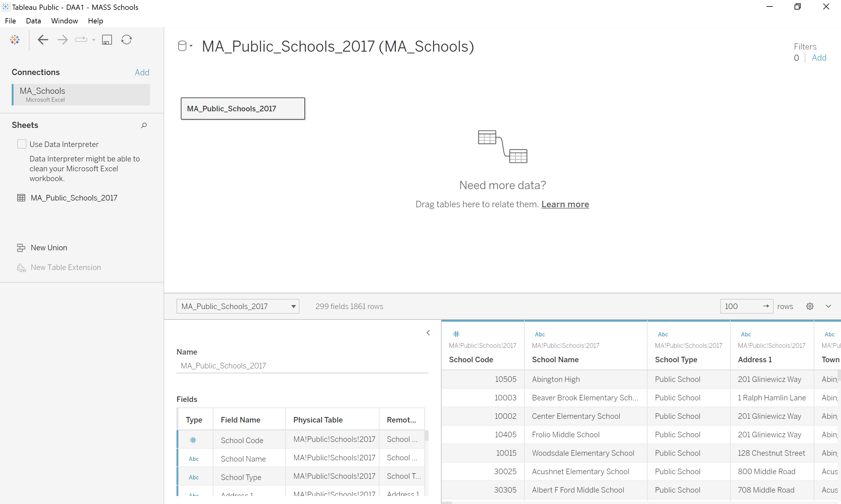Click New Table Extension option

coord(66,267)
